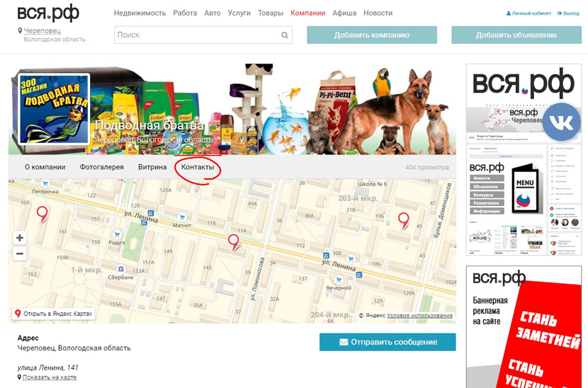Open the Товары section
Image resolution: width=588 pixels, height=388 pixels.
pyautogui.click(x=271, y=13)
